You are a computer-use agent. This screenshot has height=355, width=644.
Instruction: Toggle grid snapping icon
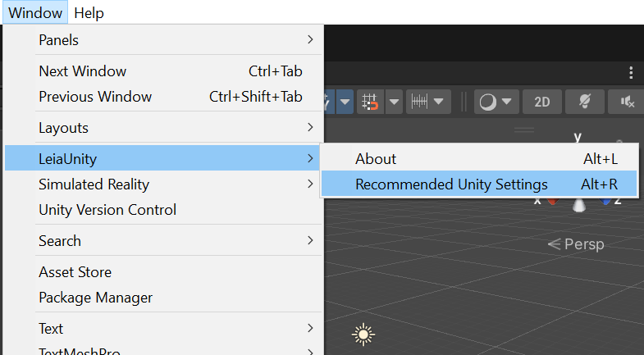tap(370, 102)
